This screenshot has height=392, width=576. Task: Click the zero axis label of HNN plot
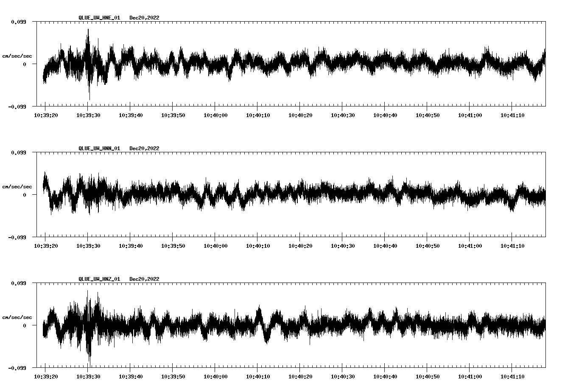pyautogui.click(x=25, y=195)
